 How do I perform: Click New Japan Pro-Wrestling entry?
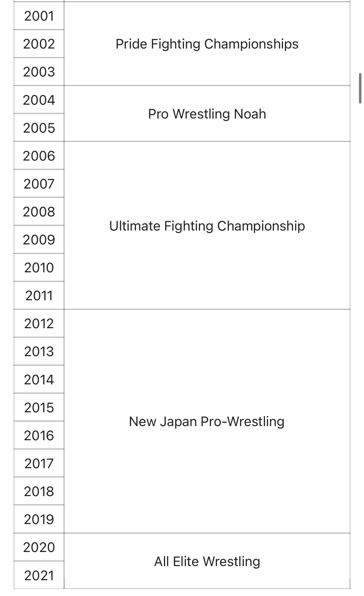[207, 422]
